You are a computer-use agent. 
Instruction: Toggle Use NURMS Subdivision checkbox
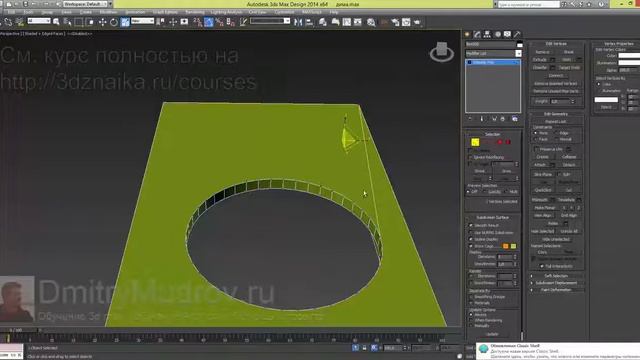click(471, 233)
